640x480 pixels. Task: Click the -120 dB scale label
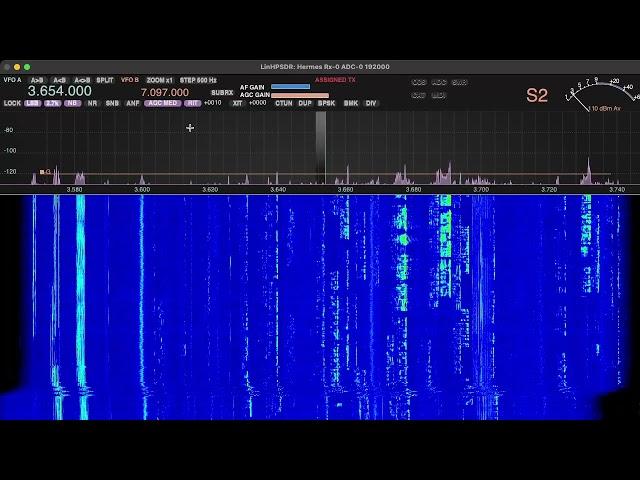click(10, 172)
